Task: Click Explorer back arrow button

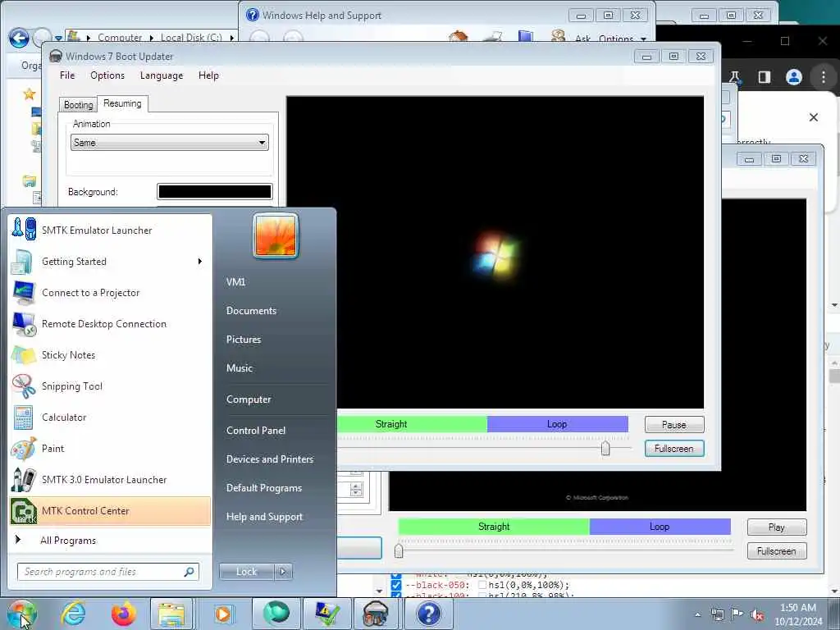Action: [19, 38]
